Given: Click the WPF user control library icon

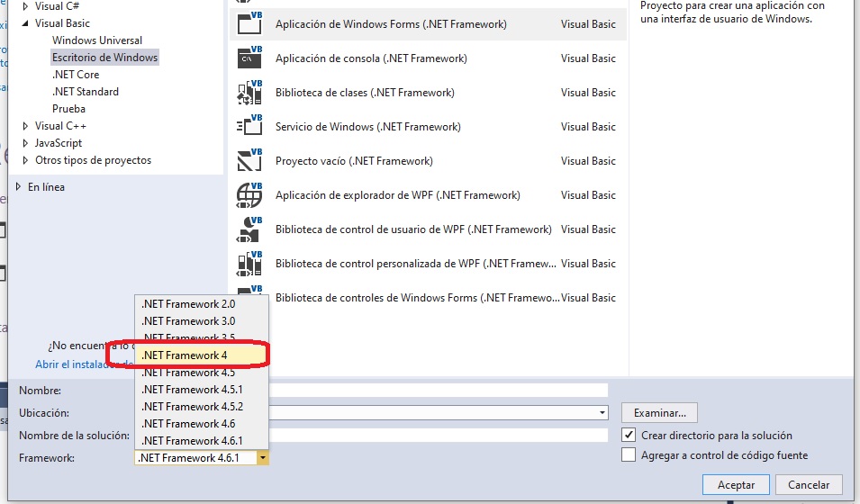Looking at the screenshot, I should pos(249,228).
